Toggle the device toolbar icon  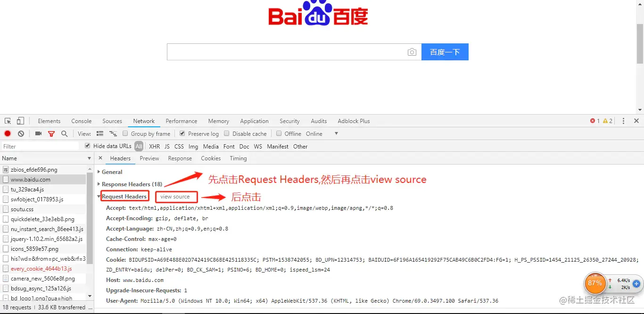[20, 121]
